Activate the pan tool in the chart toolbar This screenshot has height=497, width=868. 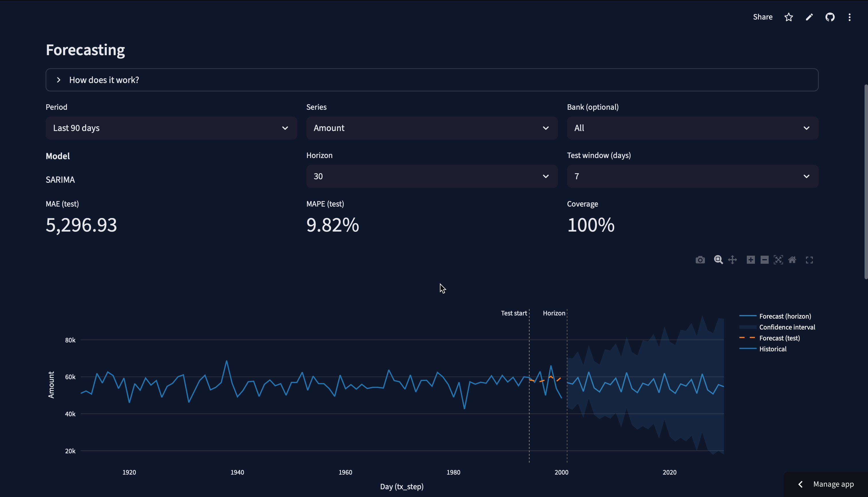(x=732, y=260)
